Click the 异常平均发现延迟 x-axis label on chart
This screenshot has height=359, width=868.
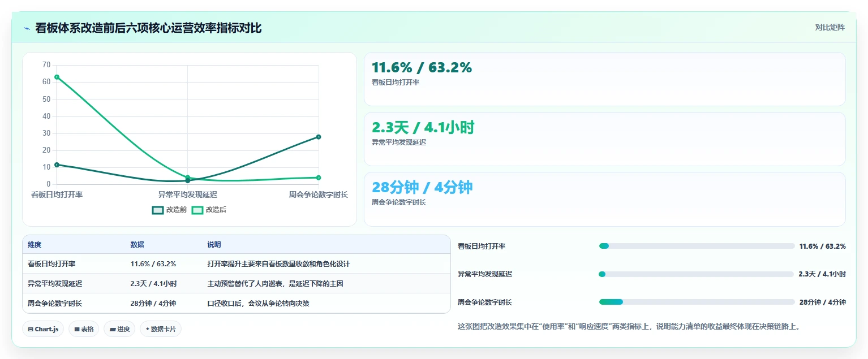tap(187, 194)
